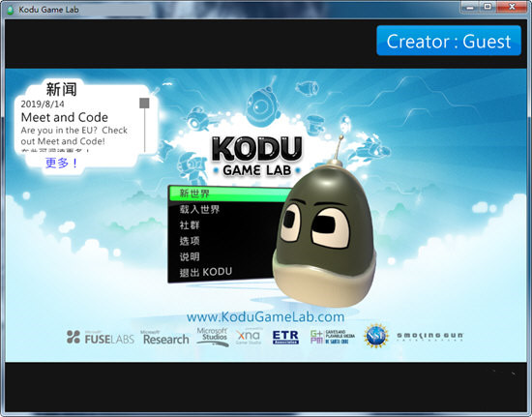
Task: Click the Kodu app icon in title bar
Action: pos(11,10)
